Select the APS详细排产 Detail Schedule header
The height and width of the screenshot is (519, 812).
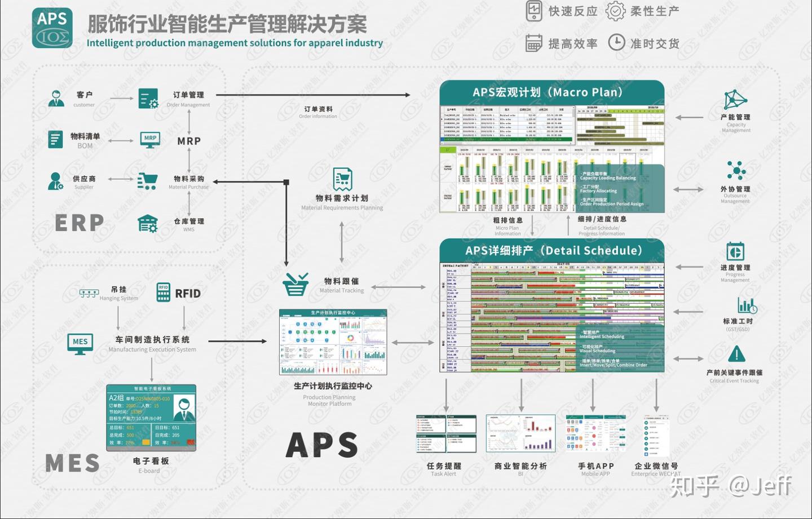(553, 251)
